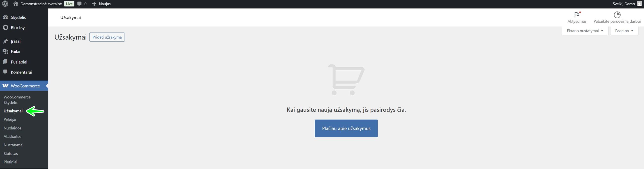Click the Demo user avatar
Viewport: 644px width, 169px height.
639,4
